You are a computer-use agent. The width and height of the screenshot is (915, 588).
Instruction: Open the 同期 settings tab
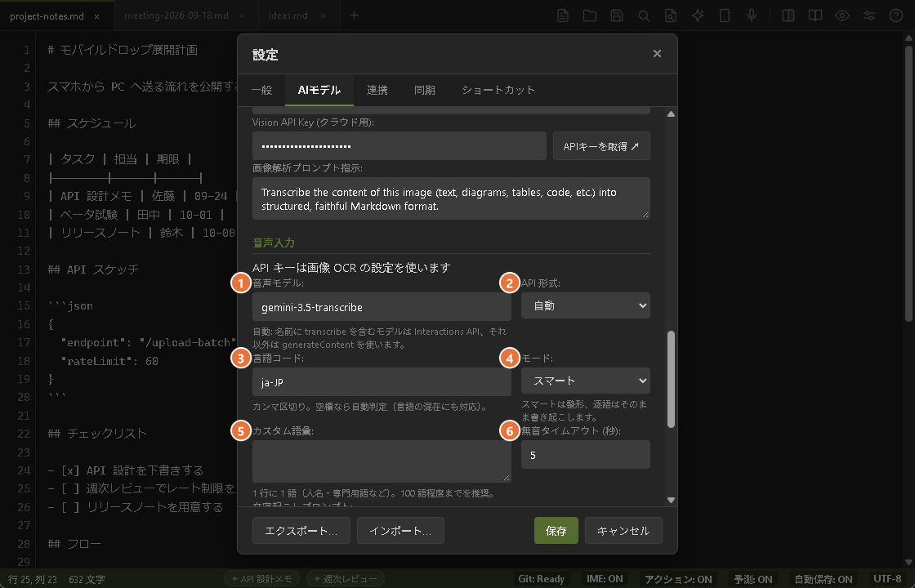tap(424, 90)
